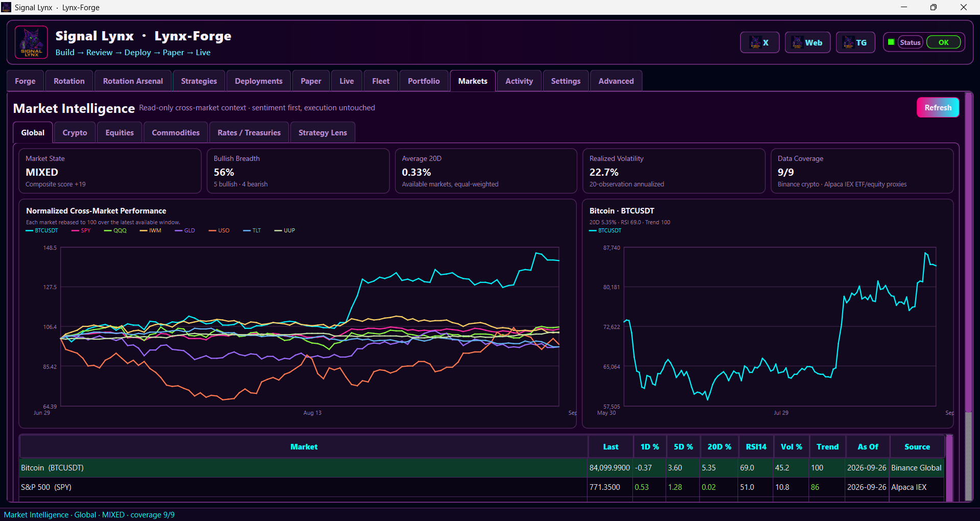Viewport: 980px width, 521px height.
Task: Switch to the Activity tab
Action: (519, 81)
